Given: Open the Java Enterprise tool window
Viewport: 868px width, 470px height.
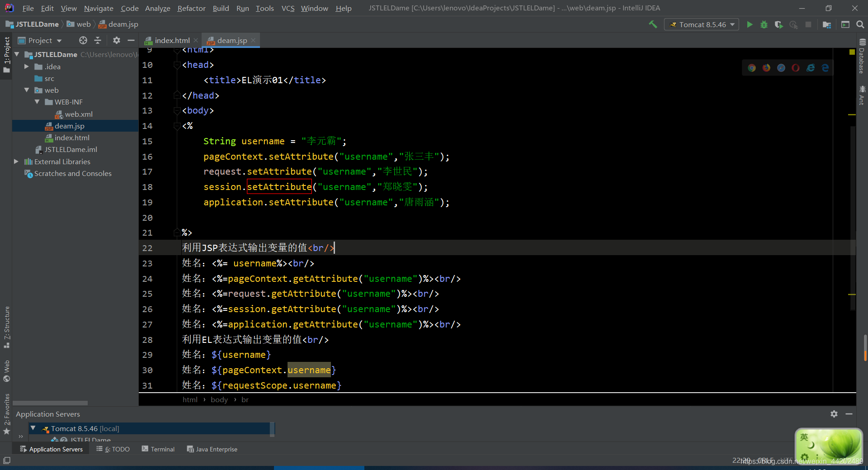Looking at the screenshot, I should coord(212,449).
